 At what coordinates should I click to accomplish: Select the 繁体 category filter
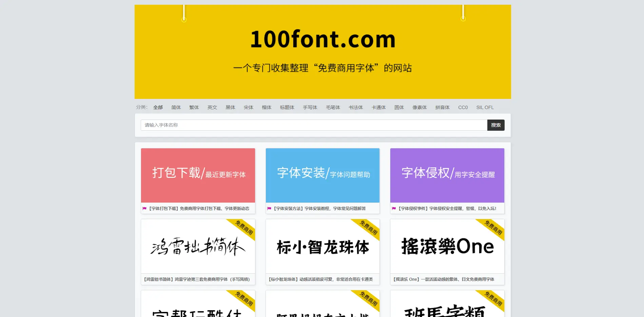[x=194, y=107]
